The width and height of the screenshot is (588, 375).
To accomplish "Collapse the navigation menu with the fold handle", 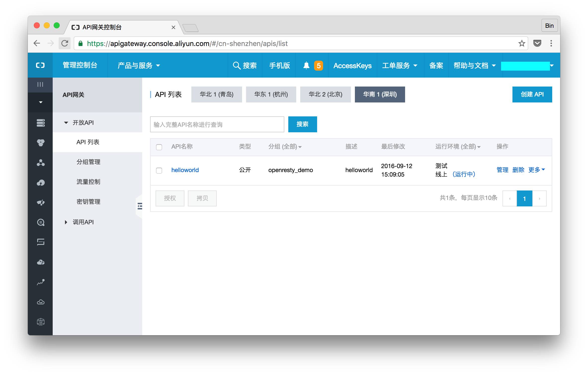I will [140, 206].
